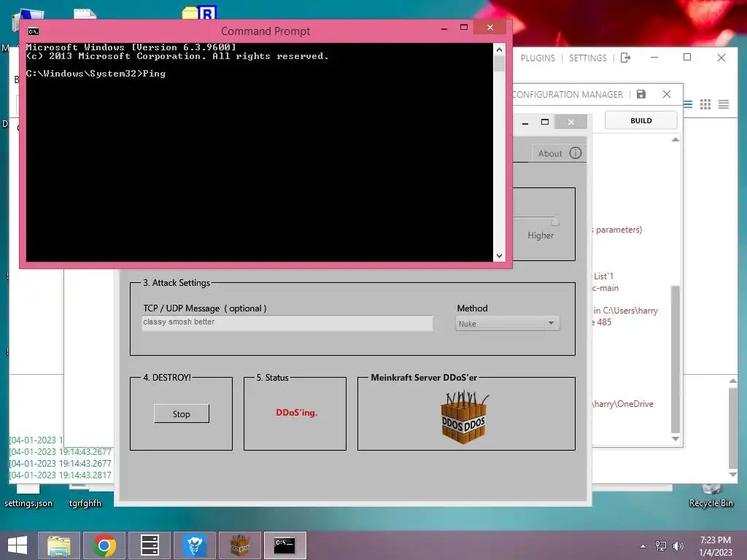Click the red text \harry\OneDrive
The image size is (747, 560).
tap(623, 404)
